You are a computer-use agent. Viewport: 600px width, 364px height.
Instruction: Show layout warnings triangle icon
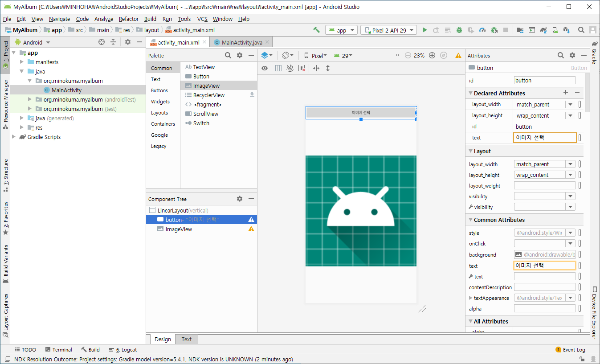(x=458, y=55)
